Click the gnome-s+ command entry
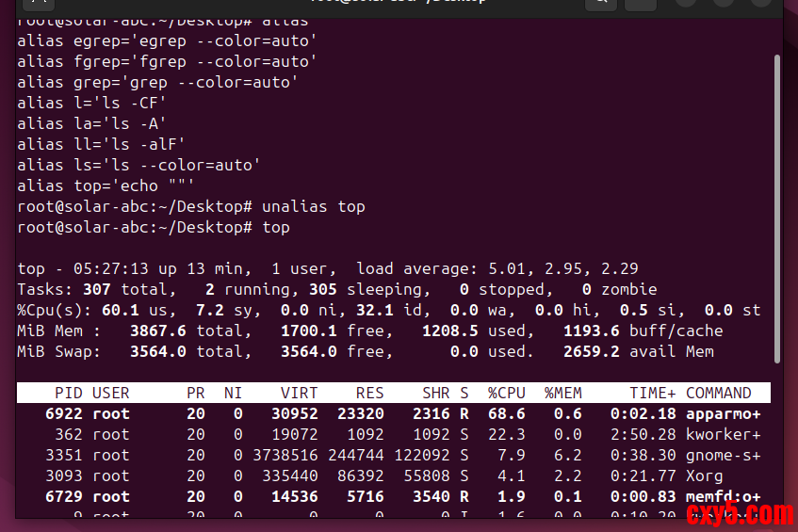 [724, 455]
